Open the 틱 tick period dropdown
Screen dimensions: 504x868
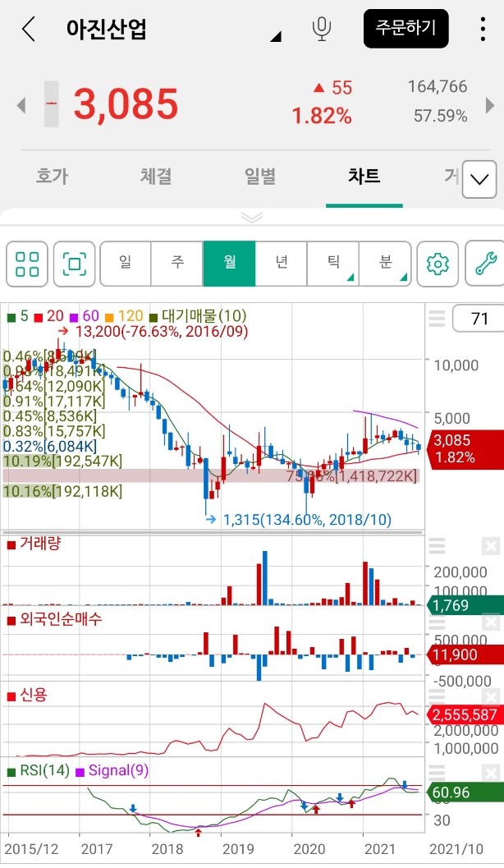333,264
